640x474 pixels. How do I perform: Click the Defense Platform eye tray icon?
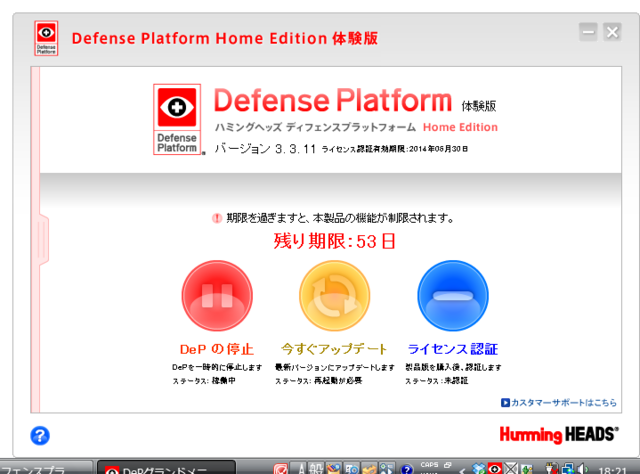point(495,469)
